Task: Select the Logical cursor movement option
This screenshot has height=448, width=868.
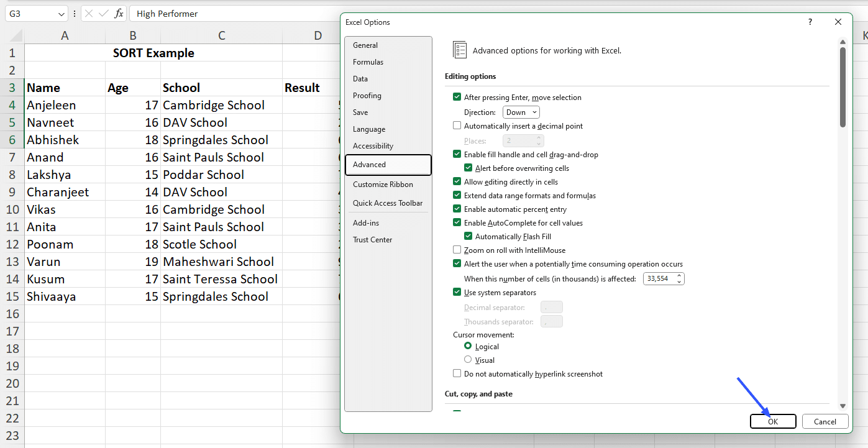Action: pyautogui.click(x=468, y=347)
